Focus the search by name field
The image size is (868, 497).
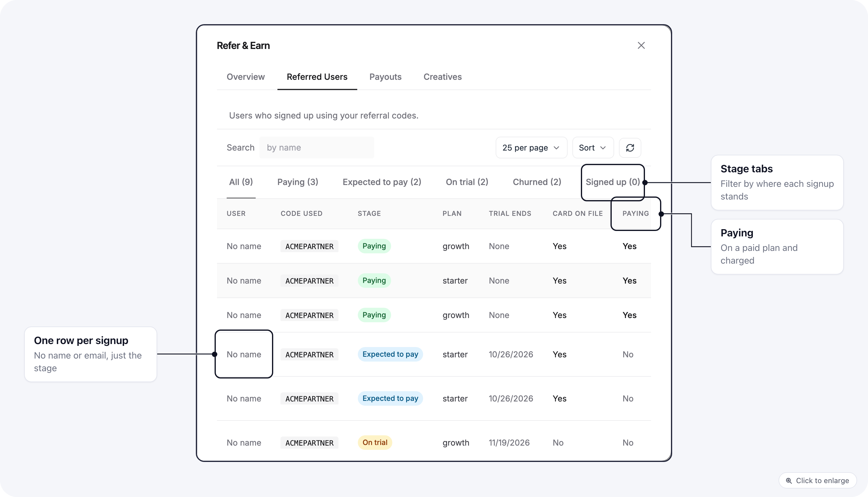(316, 148)
